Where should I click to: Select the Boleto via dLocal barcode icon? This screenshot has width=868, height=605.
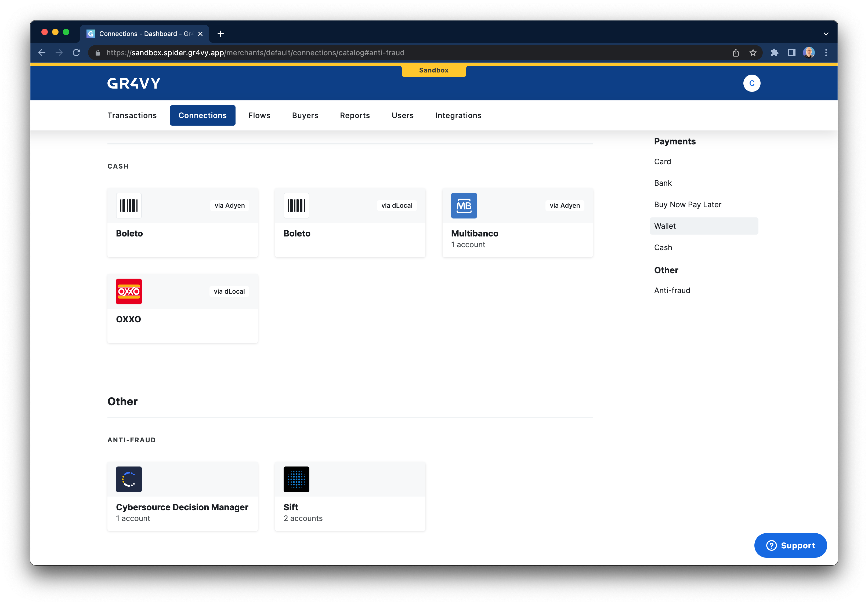pyautogui.click(x=296, y=206)
